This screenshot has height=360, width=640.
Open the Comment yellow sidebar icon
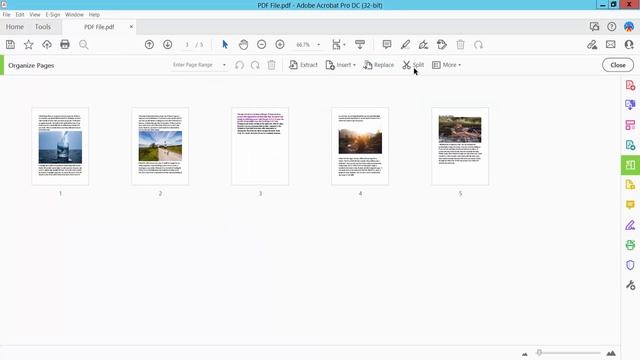pyautogui.click(x=630, y=204)
